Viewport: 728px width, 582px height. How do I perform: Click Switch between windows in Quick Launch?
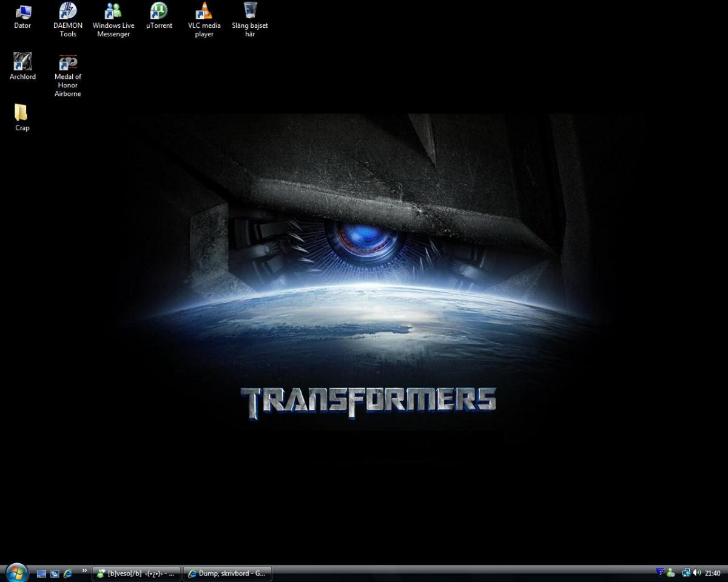pyautogui.click(x=55, y=573)
